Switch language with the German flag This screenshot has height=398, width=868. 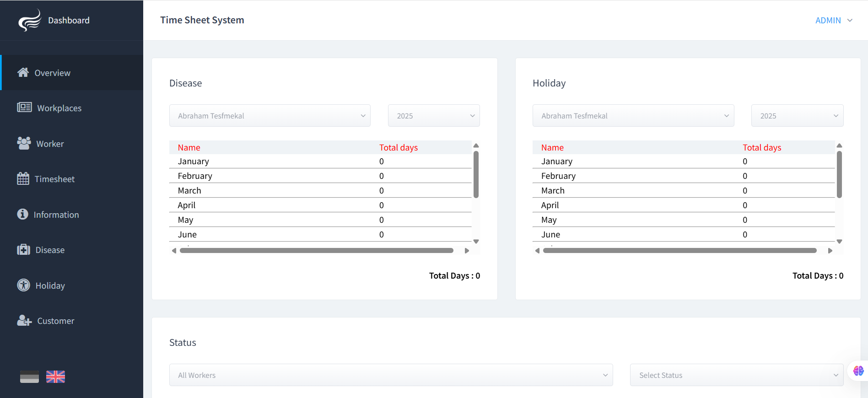29,376
